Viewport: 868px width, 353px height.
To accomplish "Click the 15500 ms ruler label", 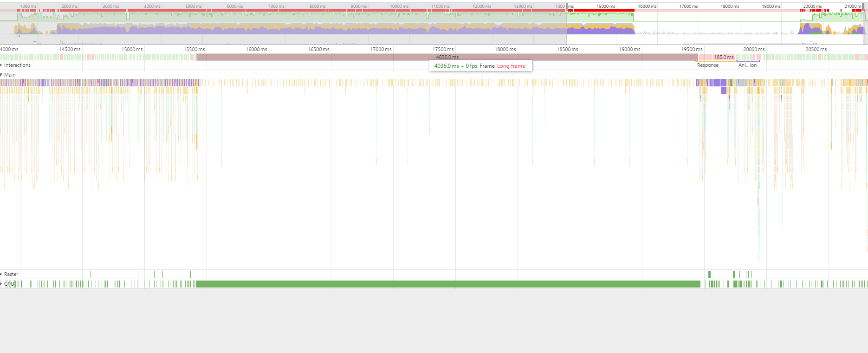I will coord(194,49).
